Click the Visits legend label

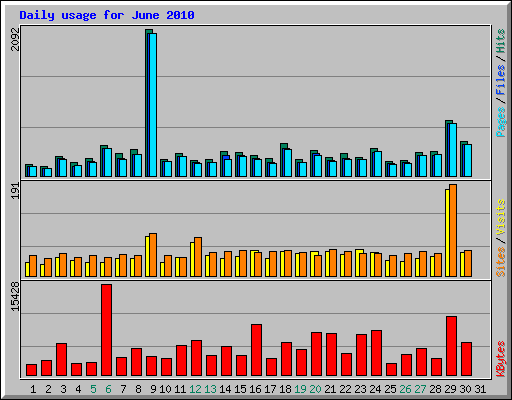pos(501,218)
